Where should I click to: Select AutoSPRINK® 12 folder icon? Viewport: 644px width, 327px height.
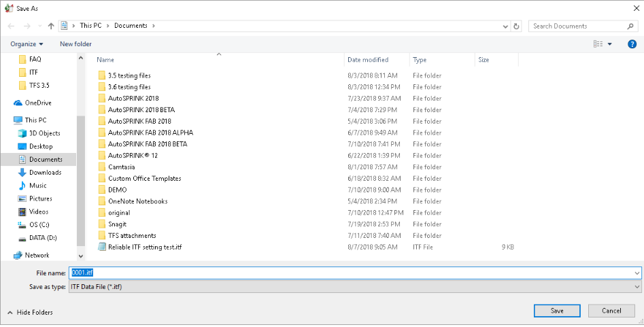(102, 156)
